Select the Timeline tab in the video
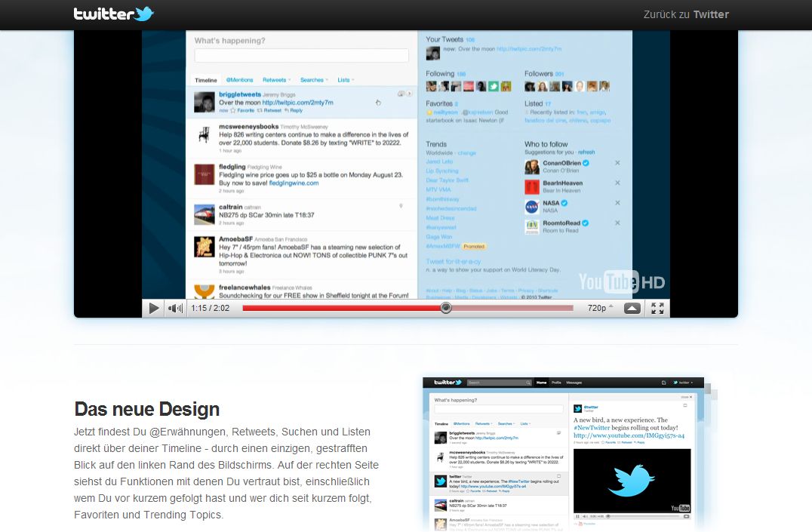Screen dimensions: 812x532 pyautogui.click(x=205, y=80)
